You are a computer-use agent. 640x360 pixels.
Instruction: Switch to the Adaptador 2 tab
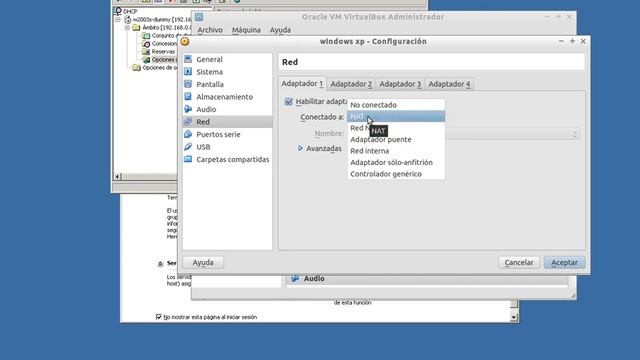351,84
